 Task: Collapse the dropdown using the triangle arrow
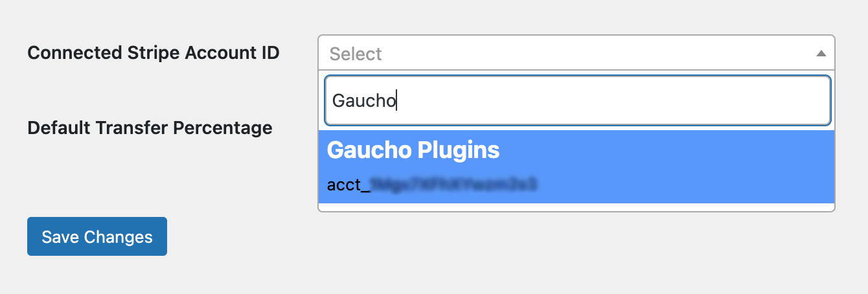click(x=821, y=54)
